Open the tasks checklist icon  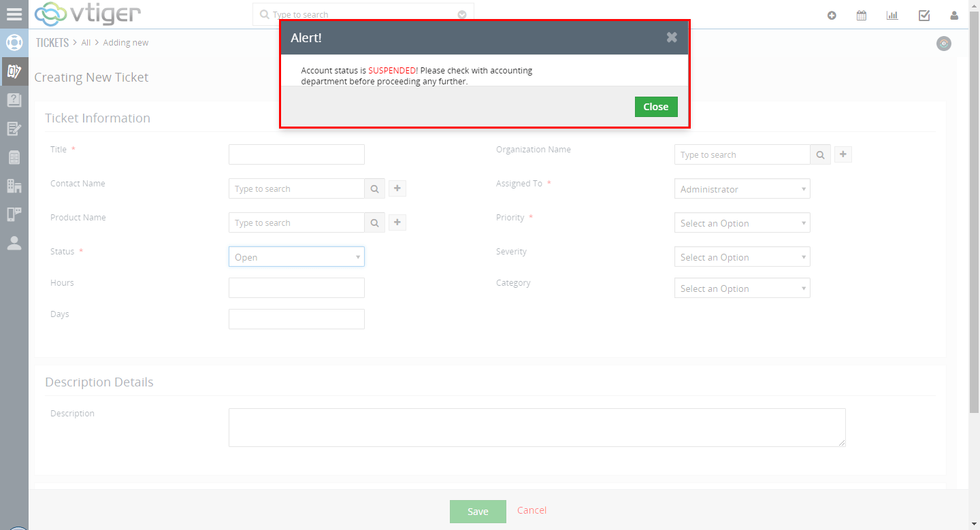click(x=924, y=14)
